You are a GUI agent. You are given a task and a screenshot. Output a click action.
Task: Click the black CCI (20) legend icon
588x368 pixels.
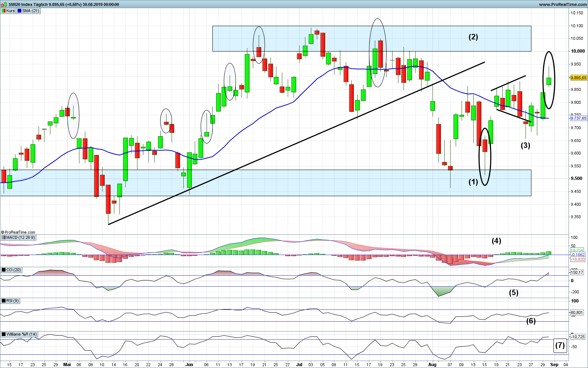[x=4, y=270]
